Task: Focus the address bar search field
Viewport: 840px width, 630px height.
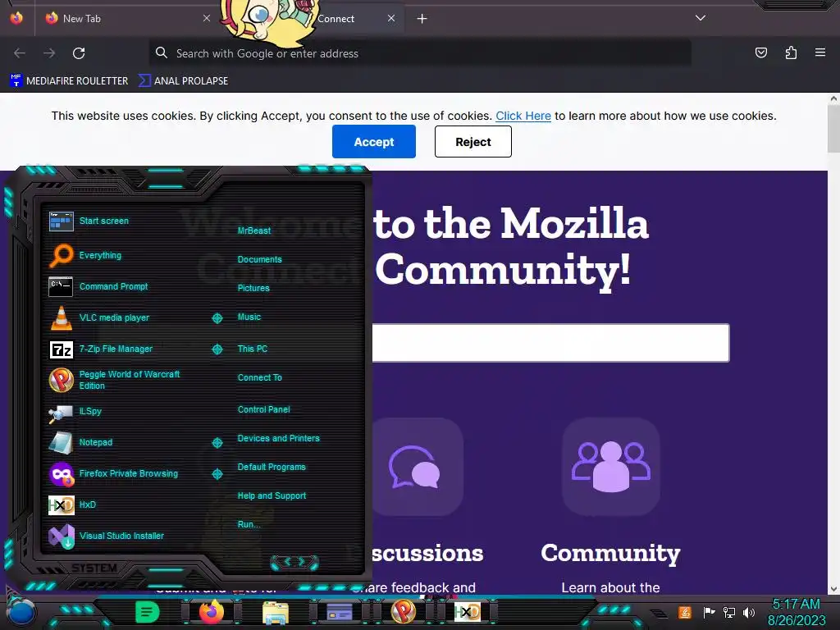Action: pos(420,53)
